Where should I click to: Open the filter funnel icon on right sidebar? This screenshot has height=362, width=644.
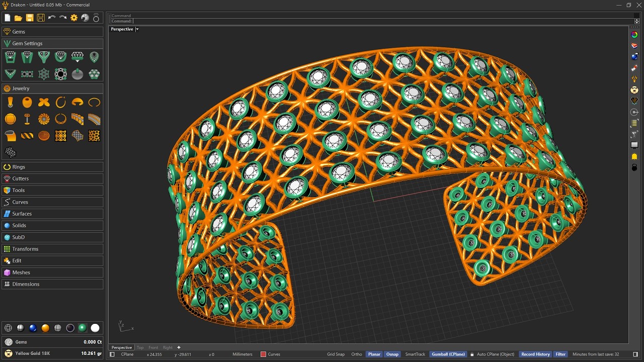click(x=634, y=134)
